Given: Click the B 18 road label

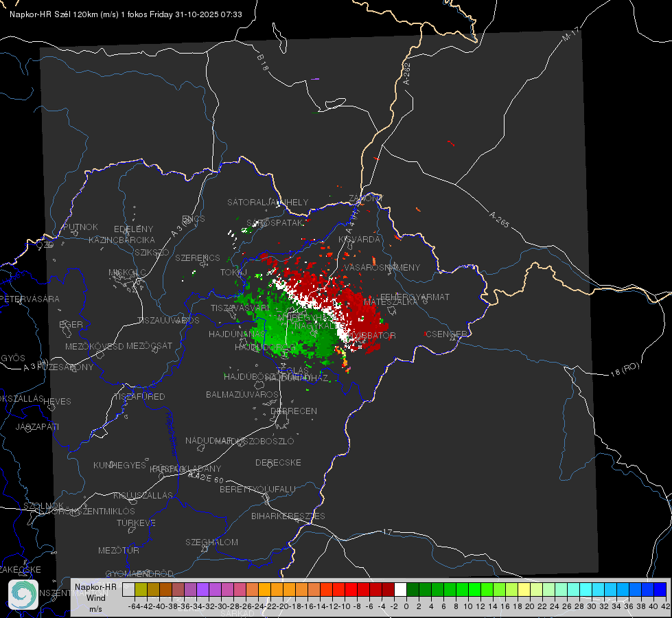Looking at the screenshot, I should tap(263, 63).
